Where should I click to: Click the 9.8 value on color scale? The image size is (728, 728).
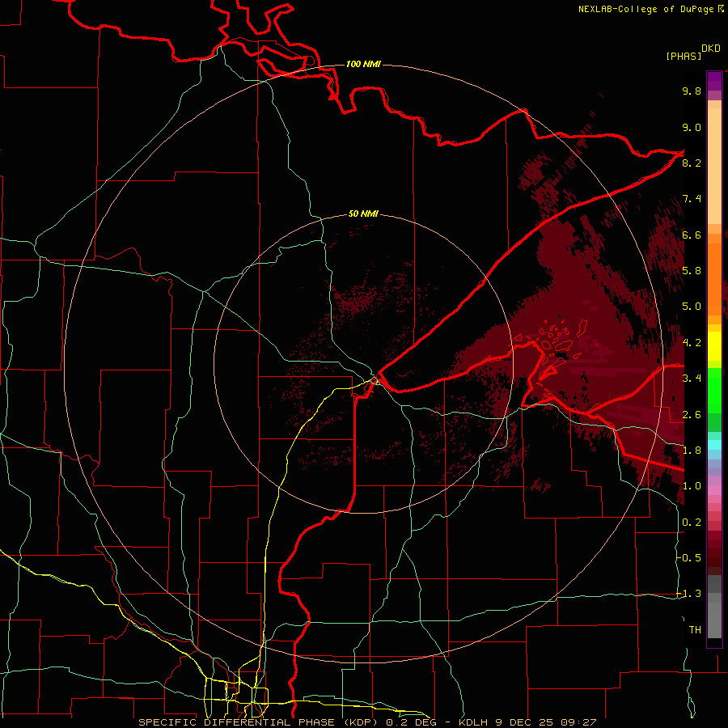[692, 91]
